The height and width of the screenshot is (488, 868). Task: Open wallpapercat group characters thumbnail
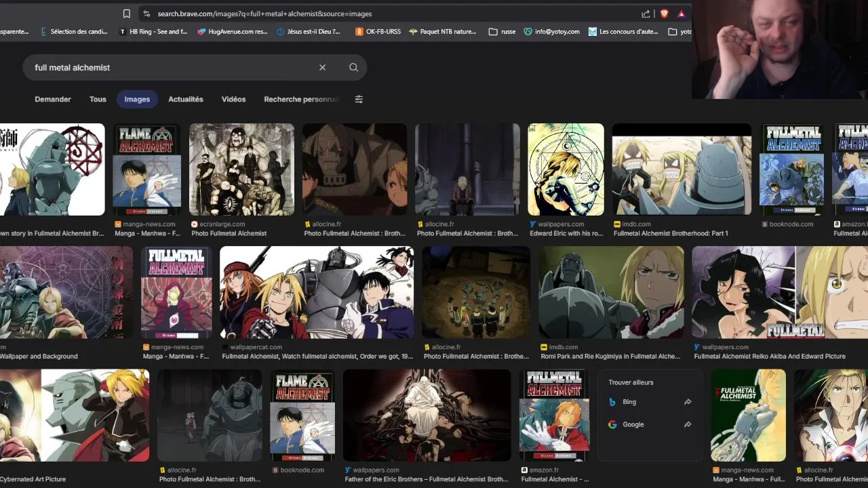317,292
